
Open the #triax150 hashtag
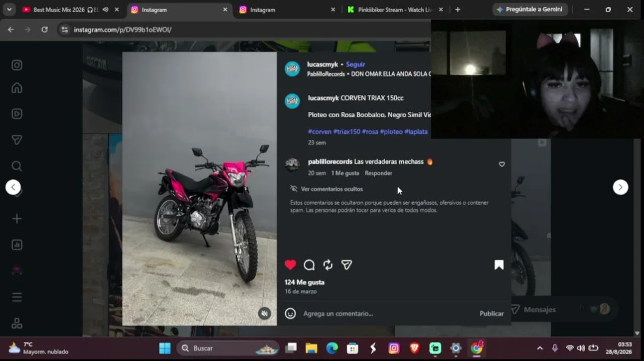(x=347, y=131)
